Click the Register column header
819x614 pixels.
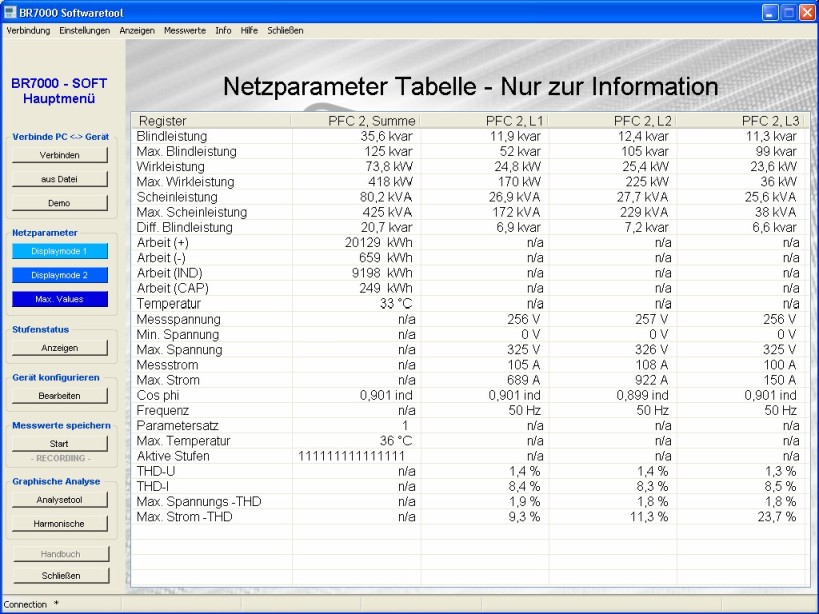point(211,121)
